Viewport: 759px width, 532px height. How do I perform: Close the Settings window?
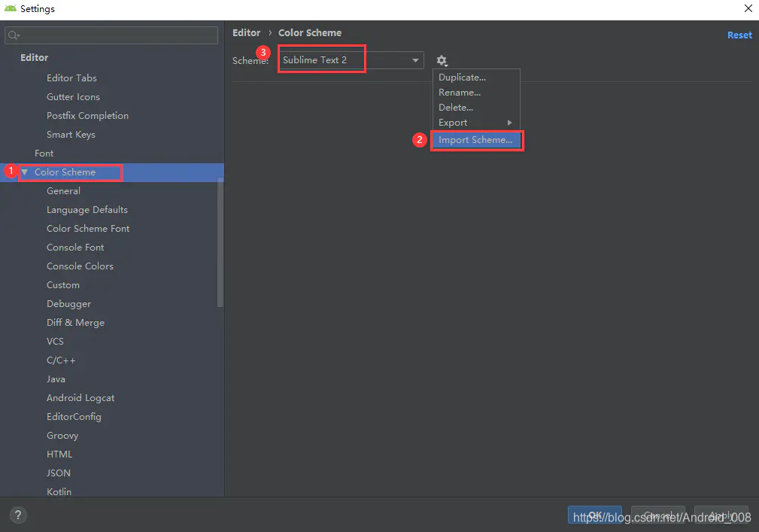pyautogui.click(x=748, y=8)
